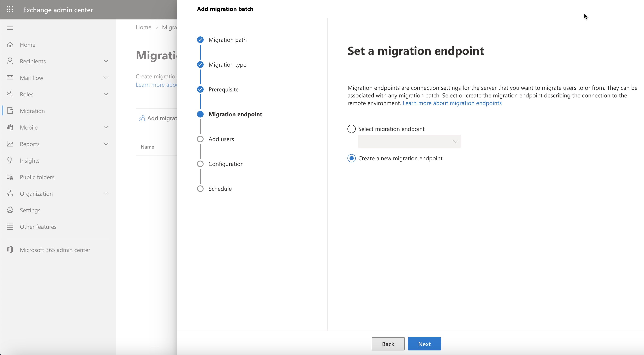Jump to the Migration type wizard step

point(227,65)
